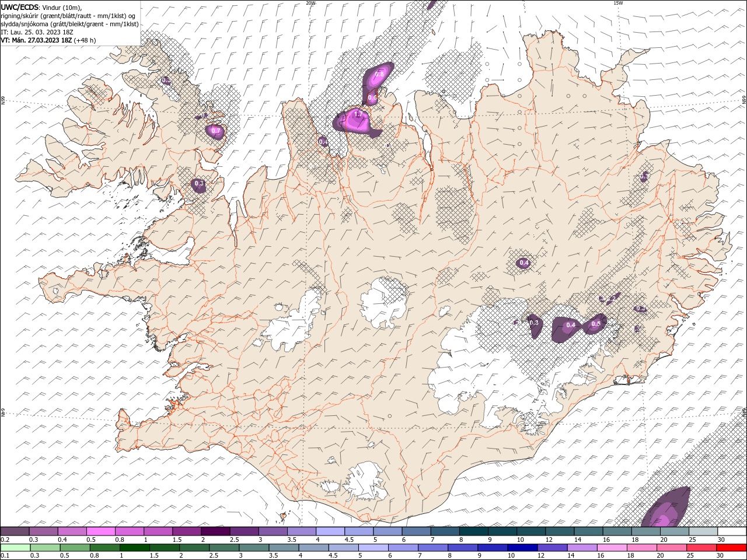The image size is (747, 560).
Task: Select the dark teal swatch labeled 8
Action: (473, 531)
